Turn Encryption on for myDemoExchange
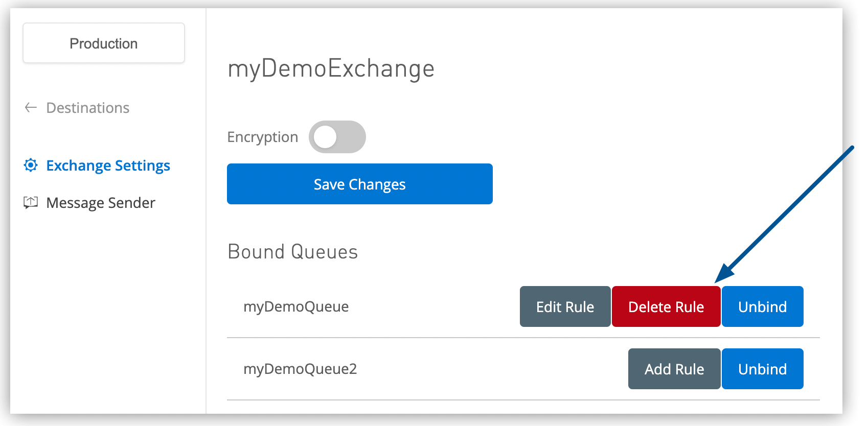Viewport: 868px width, 426px height. click(x=337, y=136)
